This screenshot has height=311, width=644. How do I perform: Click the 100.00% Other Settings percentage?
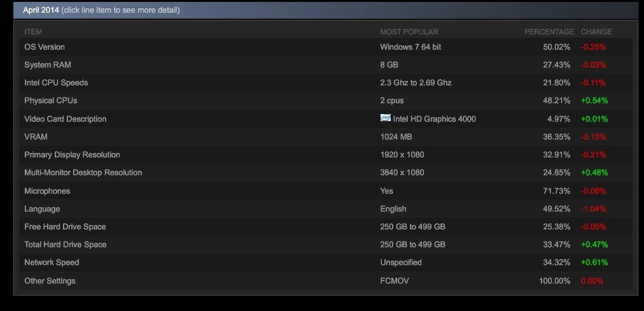click(x=554, y=281)
